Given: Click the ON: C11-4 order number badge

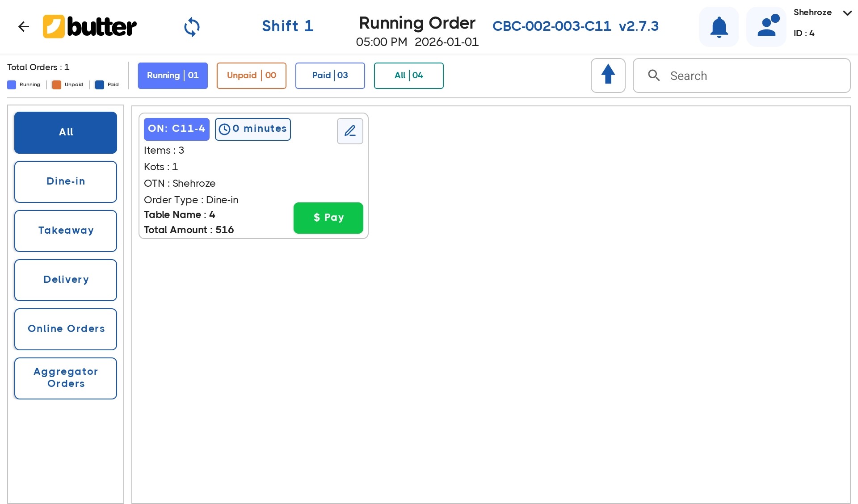Looking at the screenshot, I should [x=177, y=129].
